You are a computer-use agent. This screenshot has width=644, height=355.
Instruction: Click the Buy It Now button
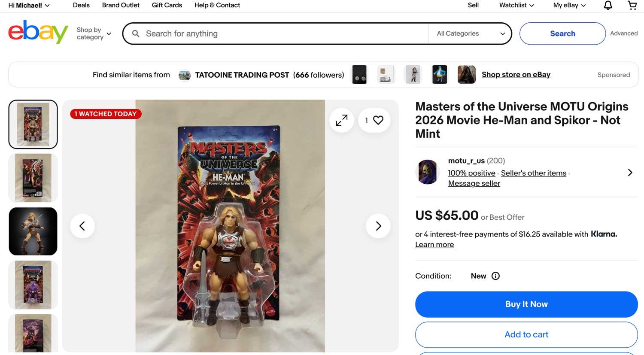pyautogui.click(x=526, y=304)
